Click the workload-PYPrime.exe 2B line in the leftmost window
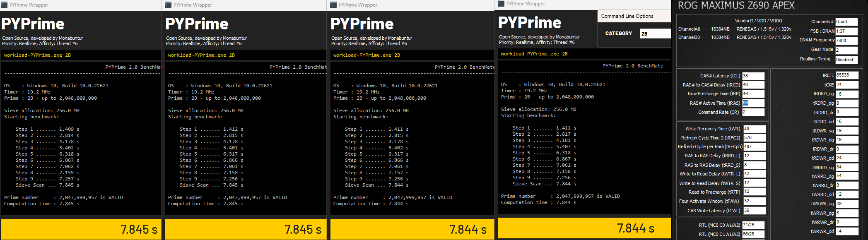This screenshot has width=868, height=240. coord(37,55)
